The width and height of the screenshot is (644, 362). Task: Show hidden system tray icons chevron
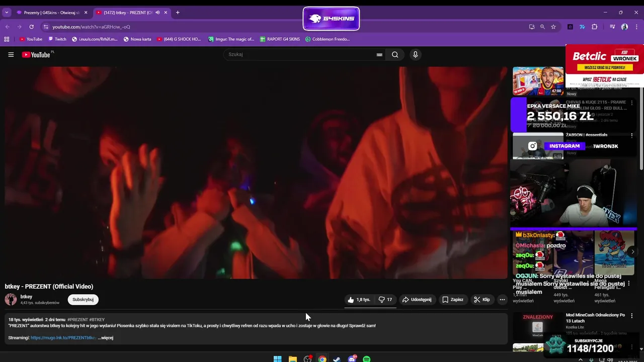(x=580, y=359)
